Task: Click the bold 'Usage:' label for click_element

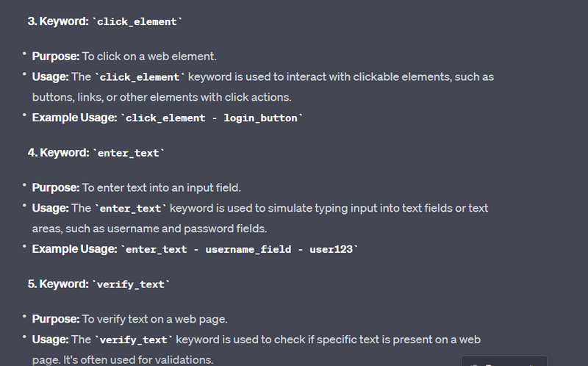Action: click(x=50, y=76)
